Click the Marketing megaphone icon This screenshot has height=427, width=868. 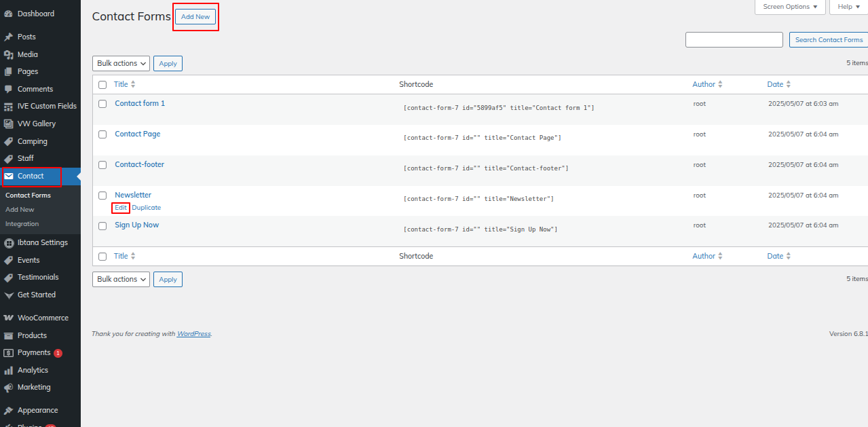(x=8, y=388)
